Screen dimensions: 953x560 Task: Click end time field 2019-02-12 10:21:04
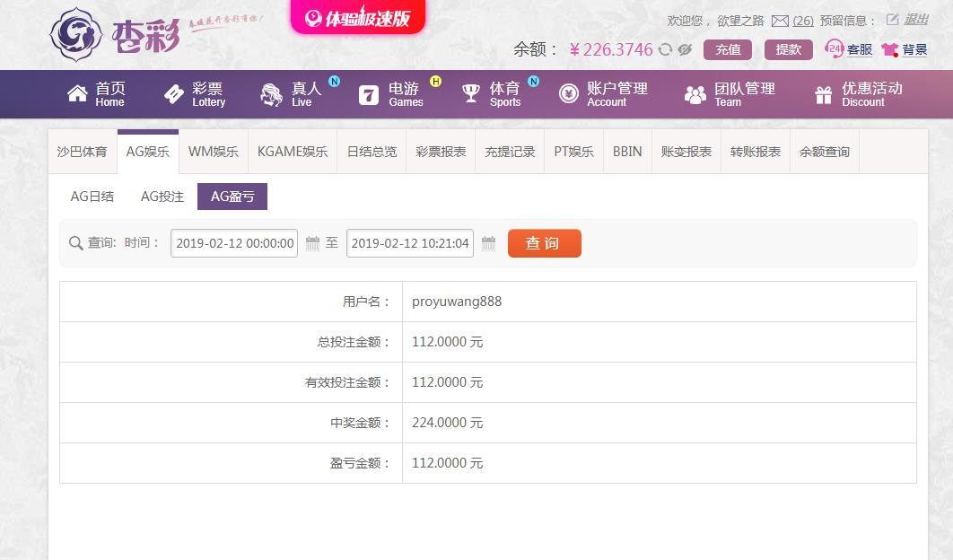[409, 243]
